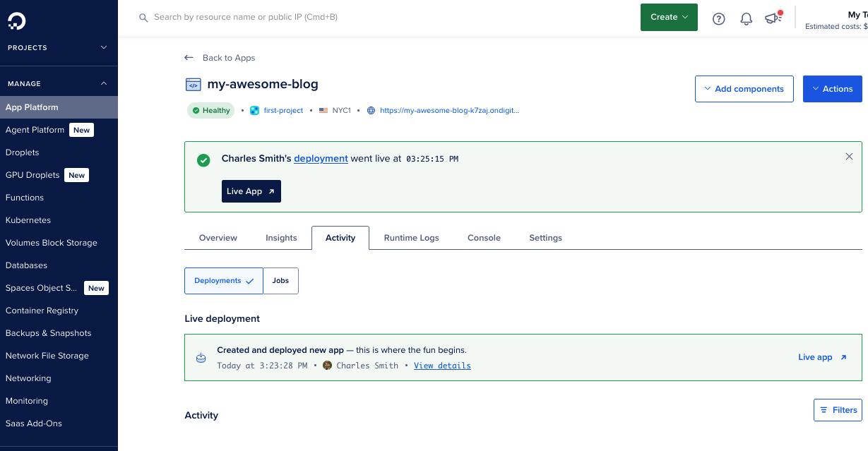The image size is (868, 451).
Task: Click the megaphone announcements icon
Action: [773, 19]
